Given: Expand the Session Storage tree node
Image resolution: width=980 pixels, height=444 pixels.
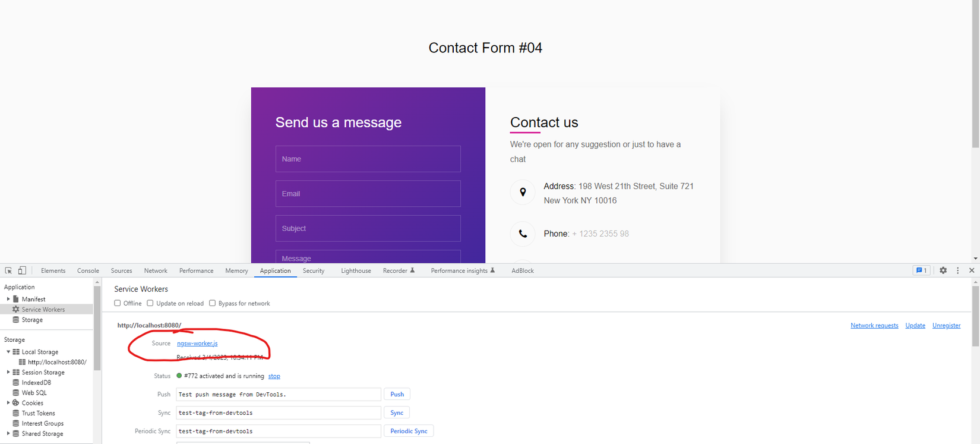Looking at the screenshot, I should click(8, 372).
